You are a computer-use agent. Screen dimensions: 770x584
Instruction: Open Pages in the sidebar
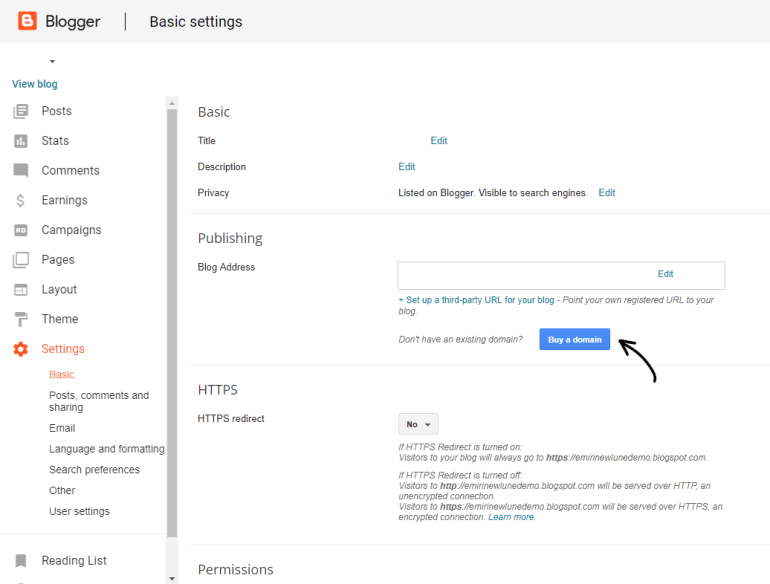tap(58, 260)
